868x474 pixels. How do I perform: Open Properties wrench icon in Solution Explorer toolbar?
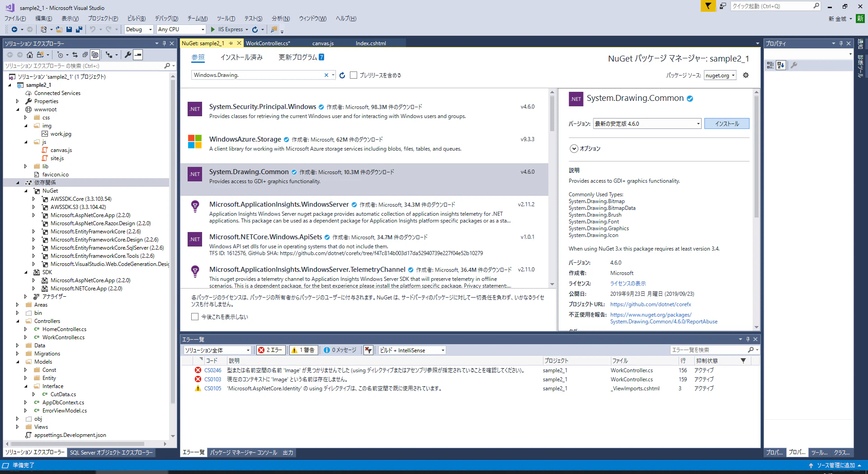pos(128,55)
